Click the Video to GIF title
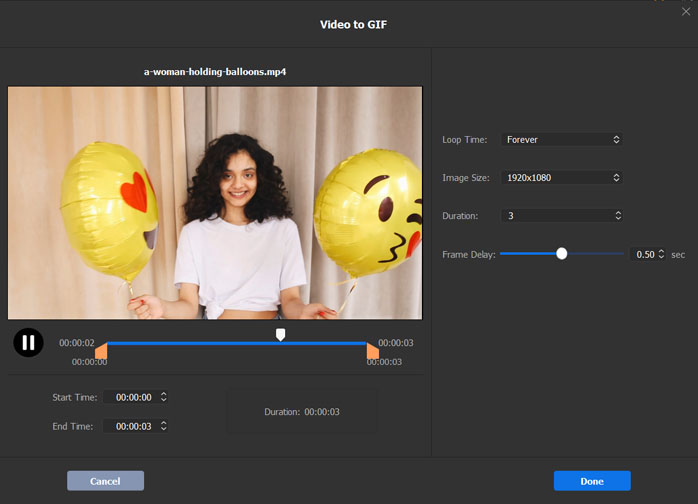This screenshot has width=698, height=504. [x=353, y=24]
